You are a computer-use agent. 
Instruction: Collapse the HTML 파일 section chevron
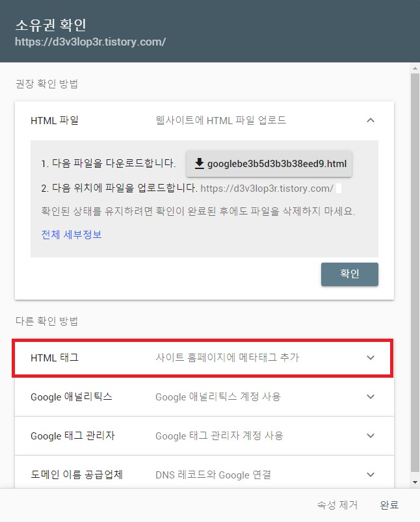click(371, 120)
